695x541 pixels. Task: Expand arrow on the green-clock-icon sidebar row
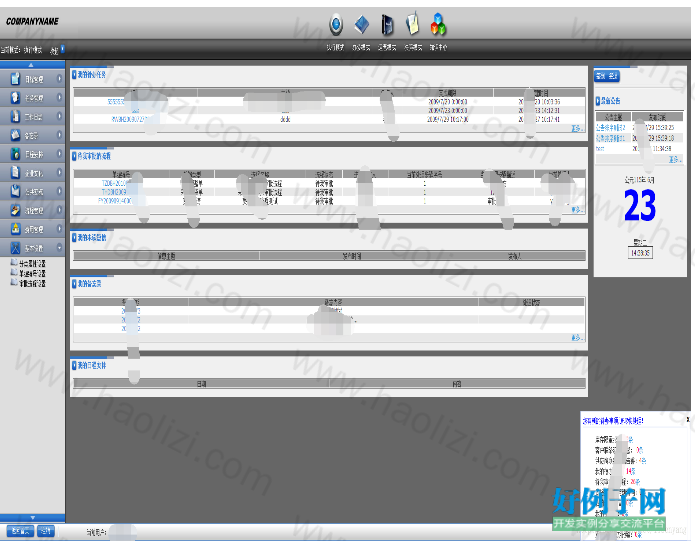point(59,153)
